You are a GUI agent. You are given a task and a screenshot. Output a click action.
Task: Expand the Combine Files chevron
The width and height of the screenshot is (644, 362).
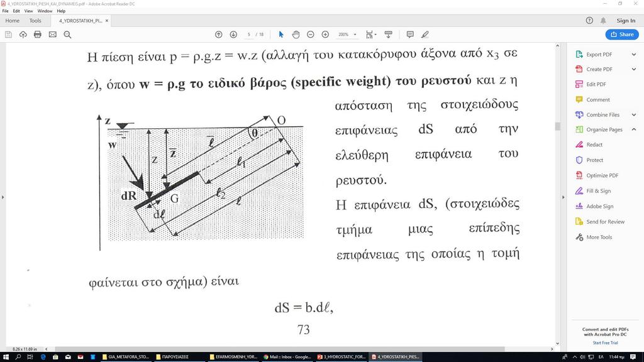(634, 115)
